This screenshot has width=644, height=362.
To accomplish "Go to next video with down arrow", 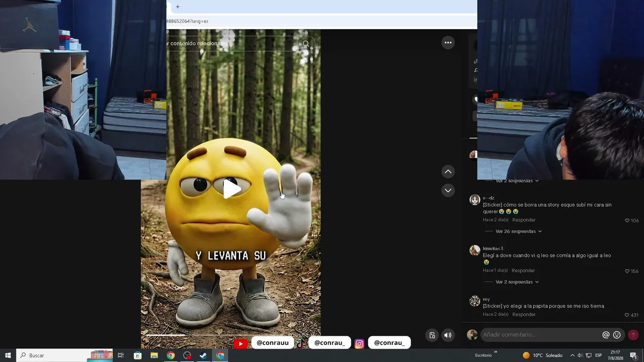I will pyautogui.click(x=448, y=191).
